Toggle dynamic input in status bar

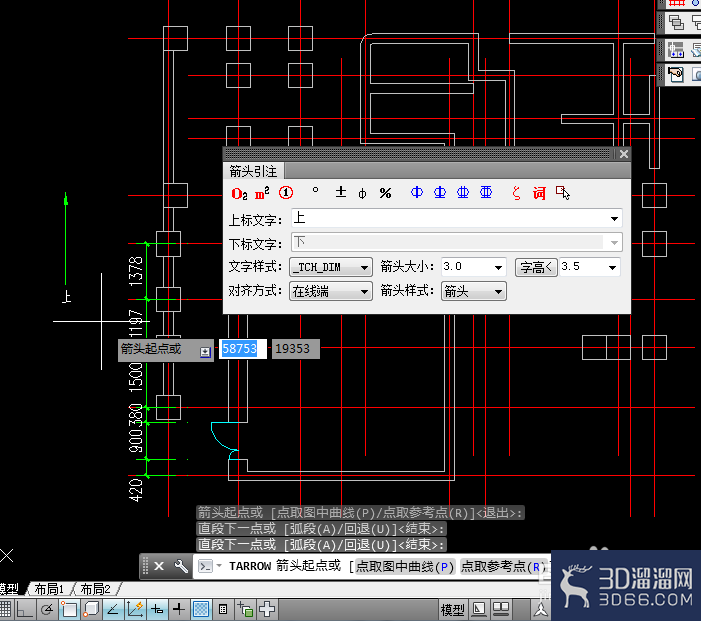[157, 609]
